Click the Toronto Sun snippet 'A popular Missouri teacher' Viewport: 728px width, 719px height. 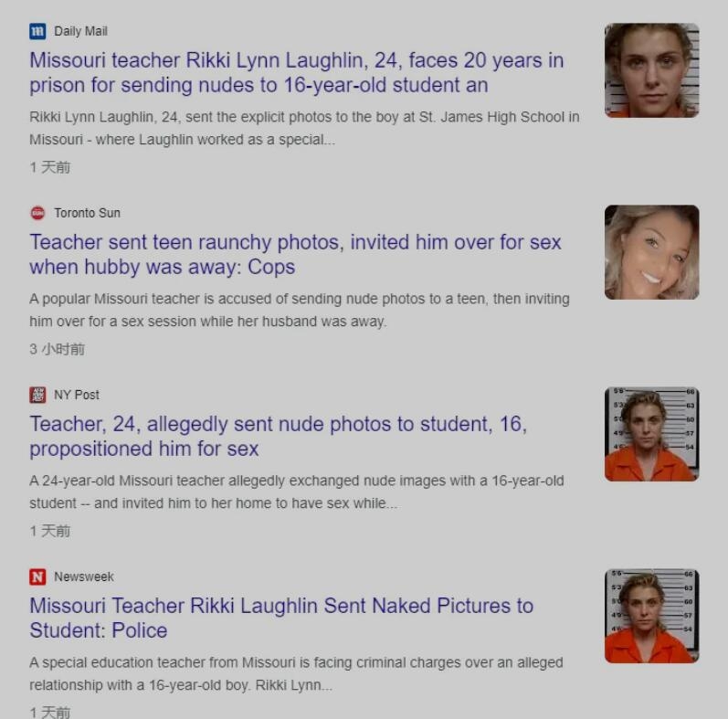point(300,310)
